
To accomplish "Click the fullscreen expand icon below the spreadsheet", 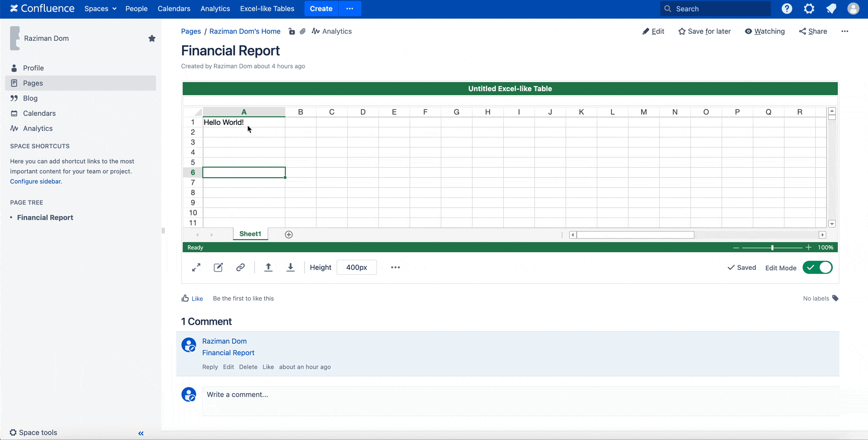I will (196, 267).
